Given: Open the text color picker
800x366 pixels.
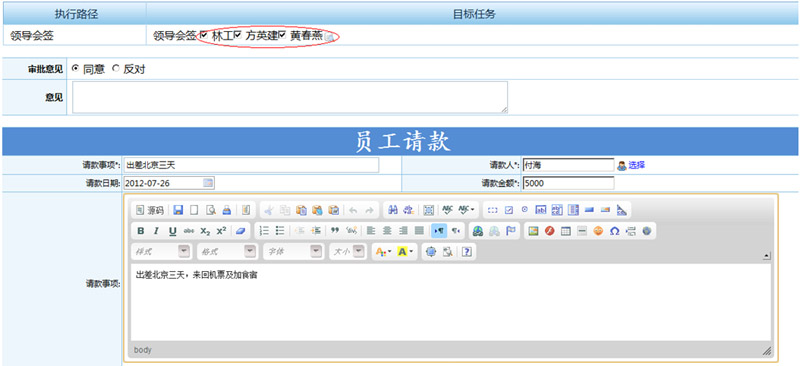Looking at the screenshot, I should click(x=383, y=251).
